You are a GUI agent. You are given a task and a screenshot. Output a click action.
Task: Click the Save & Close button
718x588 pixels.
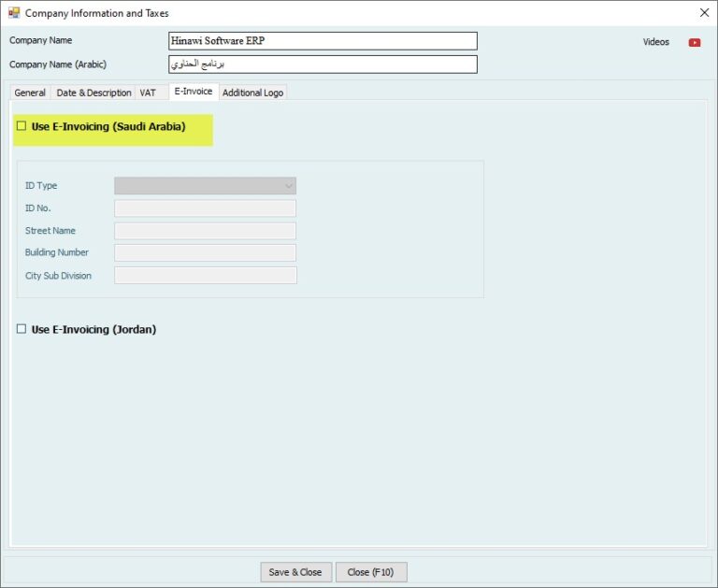(295, 572)
